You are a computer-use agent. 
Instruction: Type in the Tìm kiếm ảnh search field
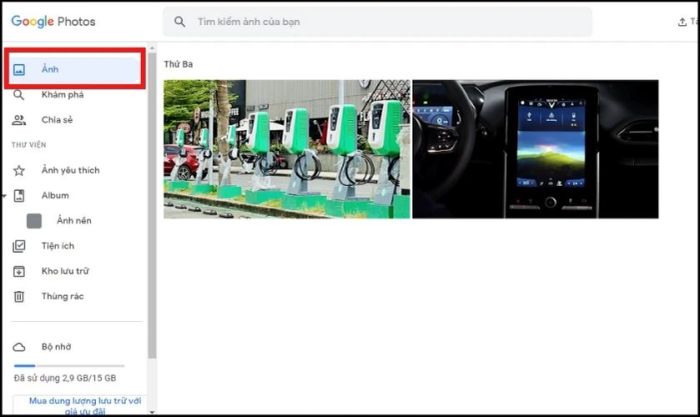[380, 21]
